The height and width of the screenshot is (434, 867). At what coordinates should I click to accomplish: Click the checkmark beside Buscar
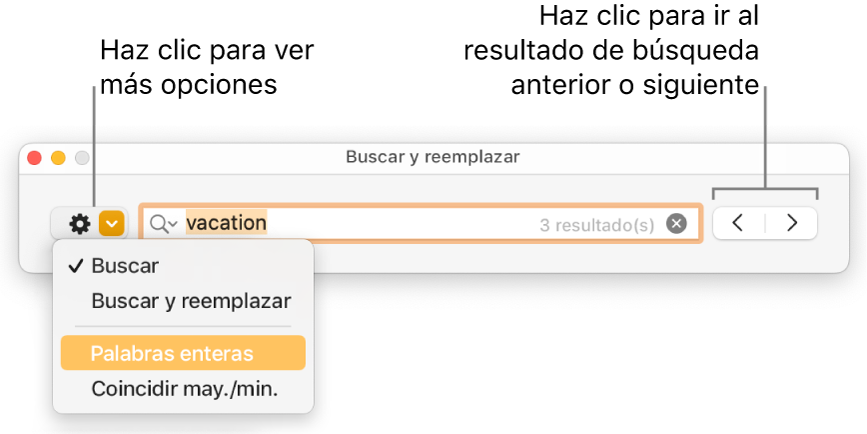click(x=76, y=266)
